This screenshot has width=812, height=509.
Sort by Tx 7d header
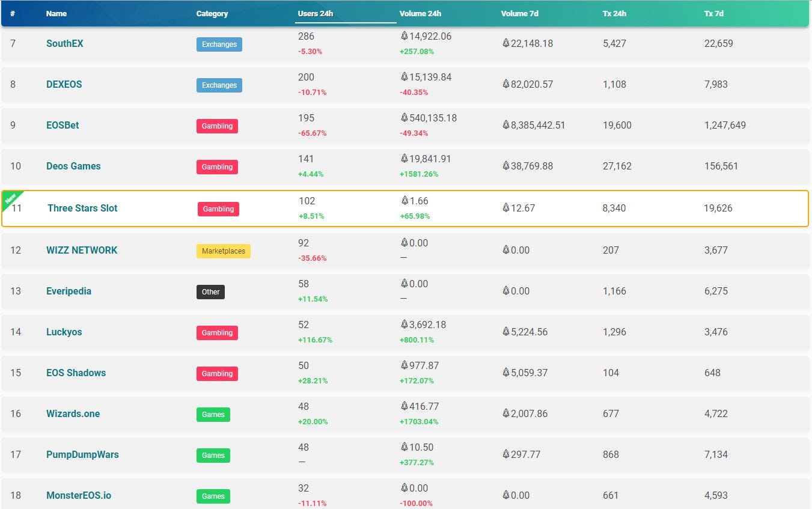[x=714, y=13]
